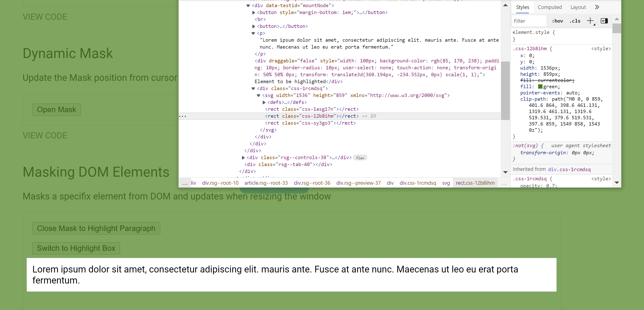Click the Elements panel scroll up arrow
Screen dimensions: 644x310
tap(505, 5)
